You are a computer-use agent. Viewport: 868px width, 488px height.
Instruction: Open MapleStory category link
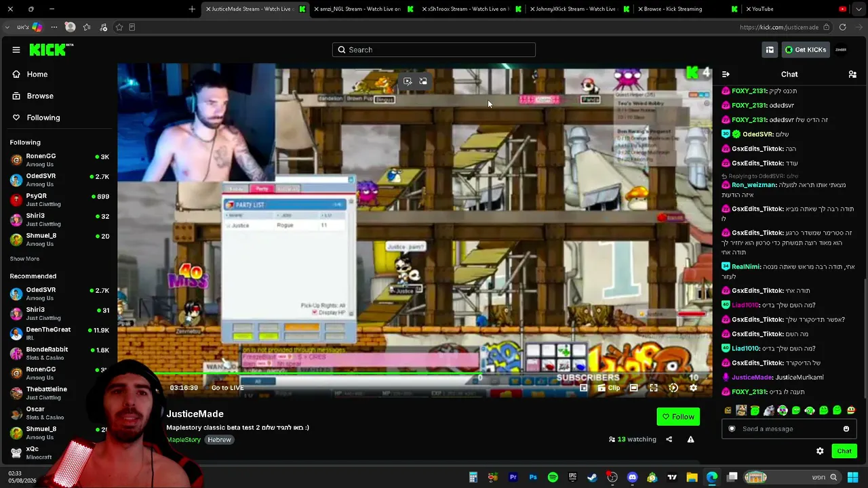(x=184, y=440)
